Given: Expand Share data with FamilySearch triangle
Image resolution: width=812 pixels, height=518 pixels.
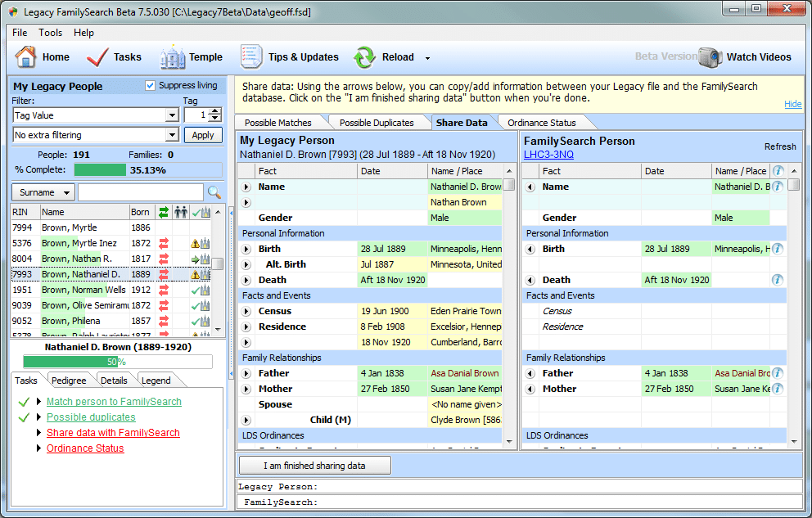Looking at the screenshot, I should [38, 433].
